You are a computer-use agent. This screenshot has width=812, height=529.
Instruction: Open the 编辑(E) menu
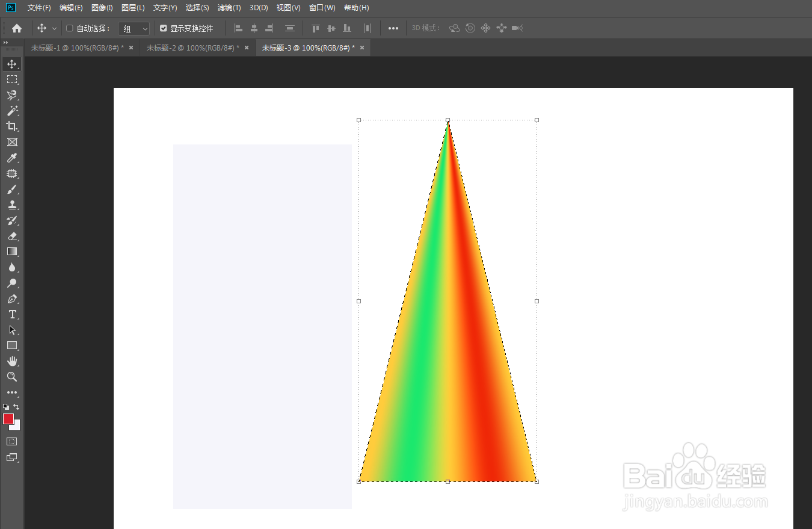coord(71,8)
